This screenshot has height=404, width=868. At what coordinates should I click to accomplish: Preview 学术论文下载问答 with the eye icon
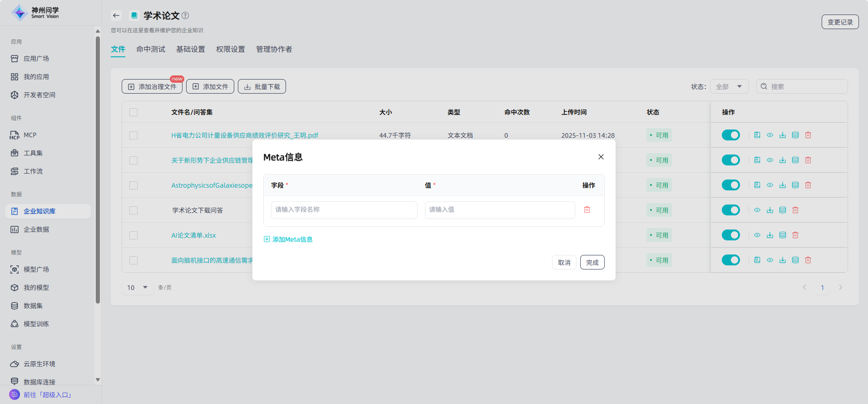click(x=757, y=210)
